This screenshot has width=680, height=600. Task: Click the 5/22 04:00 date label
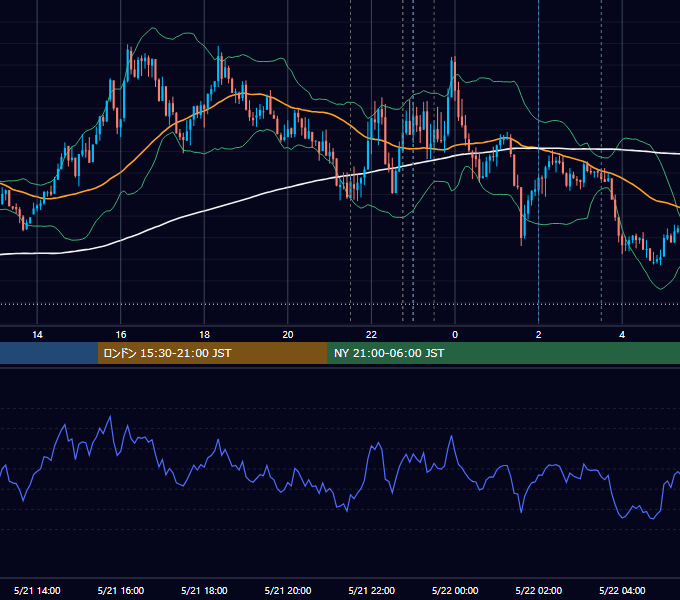(622, 590)
